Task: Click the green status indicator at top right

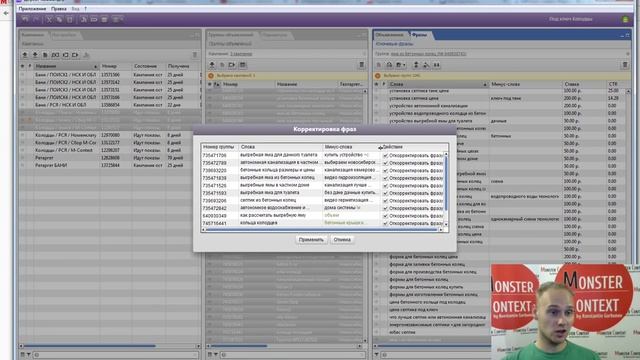Action: click(625, 19)
